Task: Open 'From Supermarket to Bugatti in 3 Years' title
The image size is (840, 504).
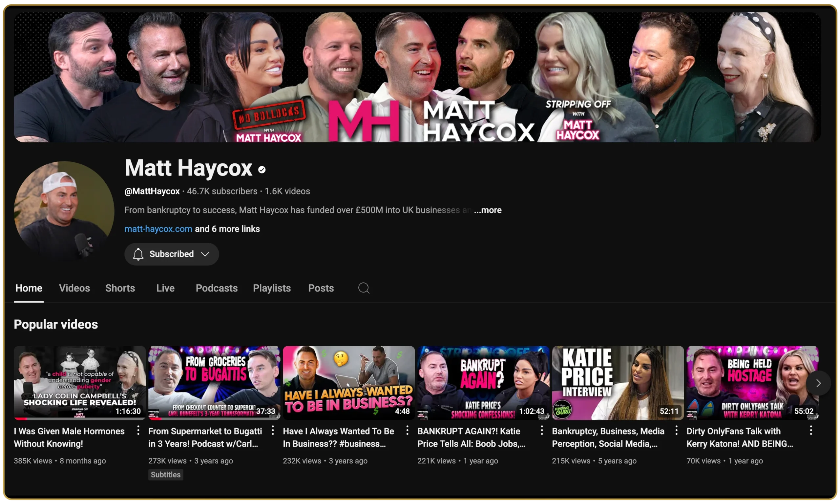Action: coord(205,437)
